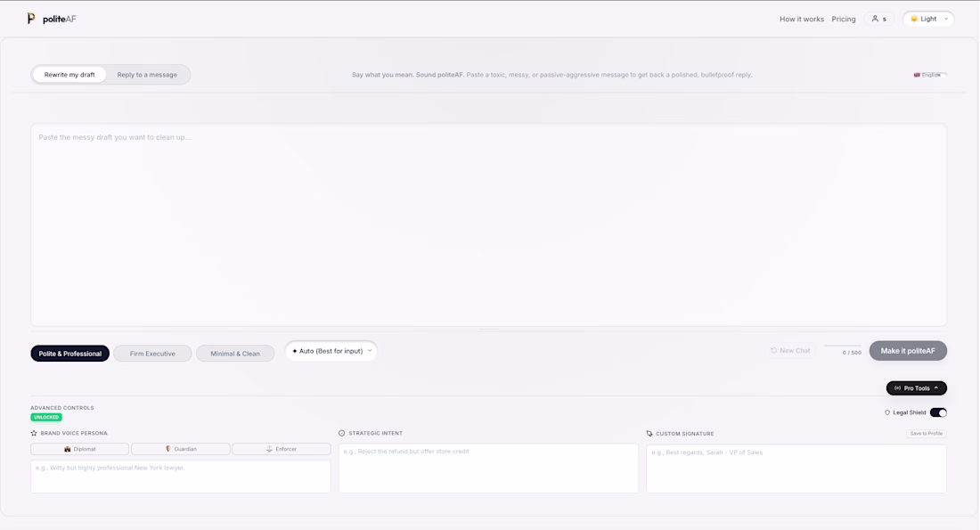This screenshot has width=980, height=530.
Task: Click the star icon by Brand Voice Persona
Action: (34, 433)
